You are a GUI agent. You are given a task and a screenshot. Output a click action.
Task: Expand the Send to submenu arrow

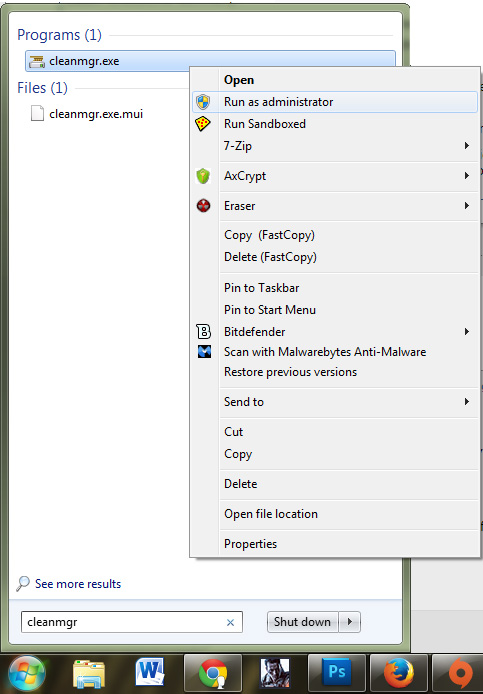coord(467,401)
